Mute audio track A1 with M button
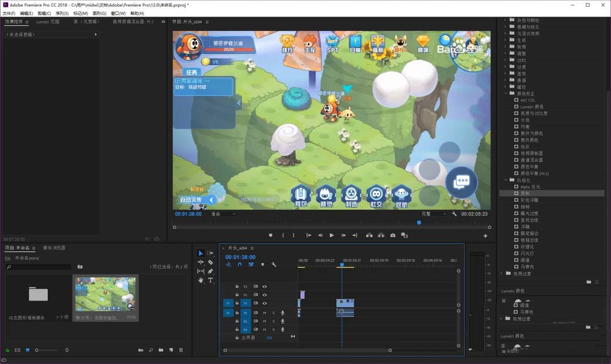611x364 pixels. click(x=265, y=313)
